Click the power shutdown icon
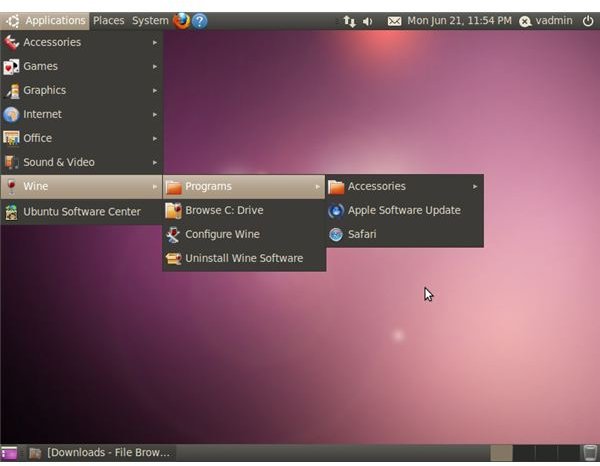 588,21
